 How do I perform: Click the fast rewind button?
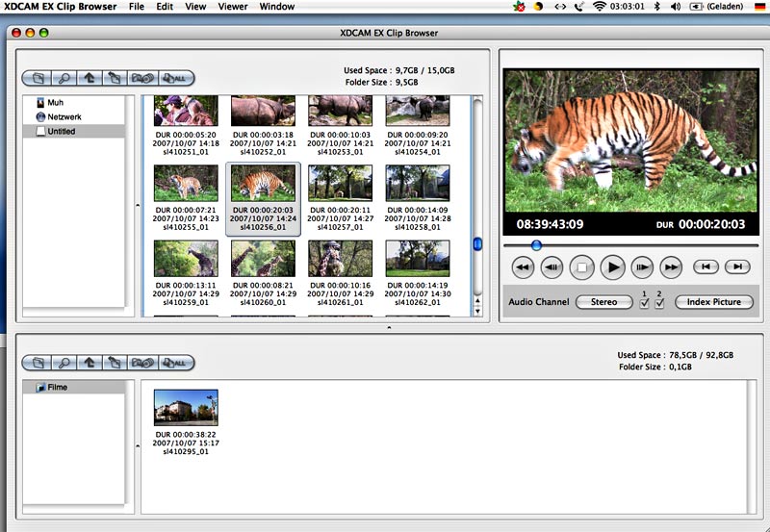pyautogui.click(x=522, y=266)
